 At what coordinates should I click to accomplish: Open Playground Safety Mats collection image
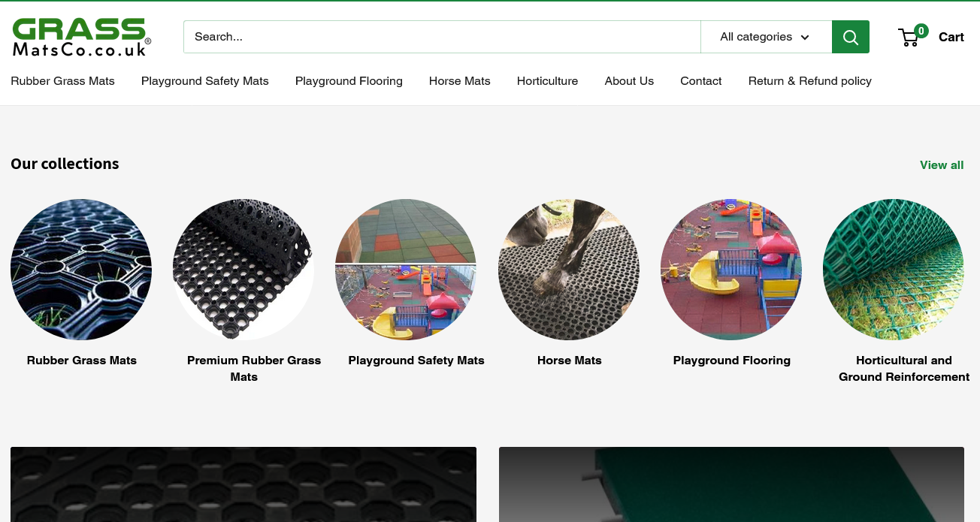click(406, 270)
